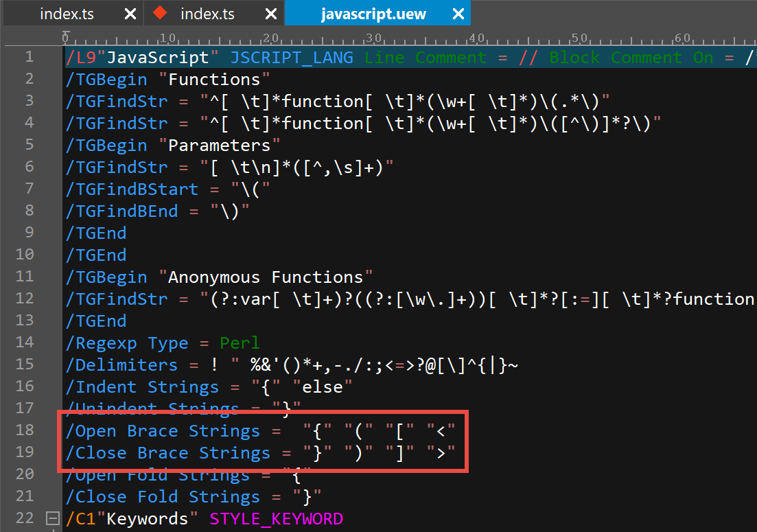
Task: Click "Anonymous Functions" on line 11
Action: point(266,277)
